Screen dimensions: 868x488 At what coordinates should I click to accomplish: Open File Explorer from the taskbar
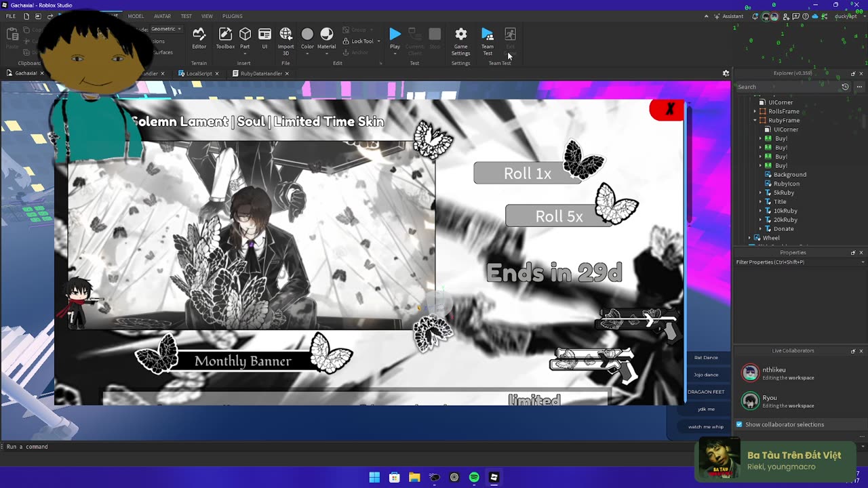[414, 477]
